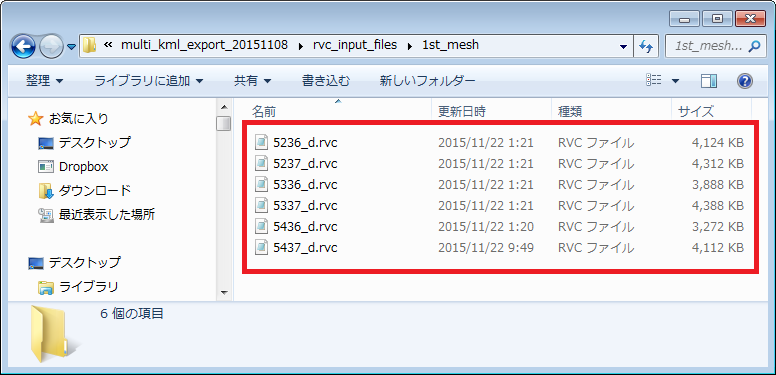Open the ライブラリに追加 menu
This screenshot has width=776, height=375.
pyautogui.click(x=148, y=81)
